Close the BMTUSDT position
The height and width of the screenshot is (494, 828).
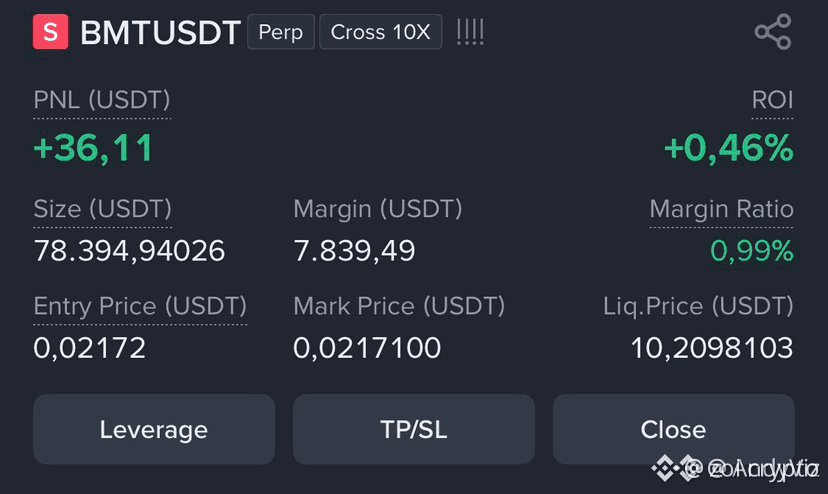pyautogui.click(x=673, y=429)
